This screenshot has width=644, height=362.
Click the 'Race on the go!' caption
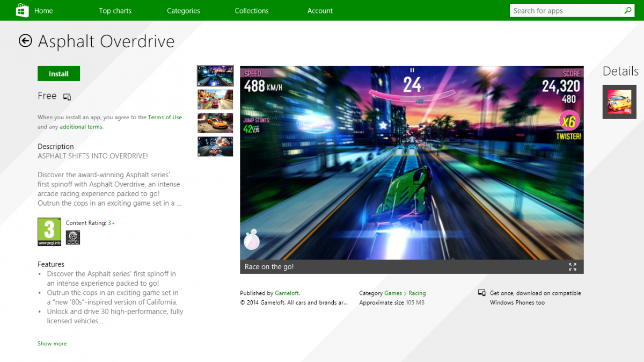269,267
